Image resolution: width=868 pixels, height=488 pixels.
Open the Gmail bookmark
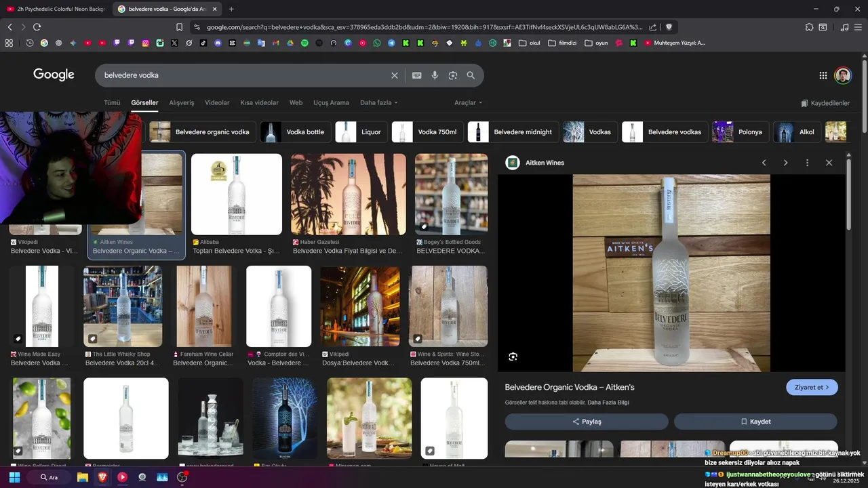click(275, 43)
